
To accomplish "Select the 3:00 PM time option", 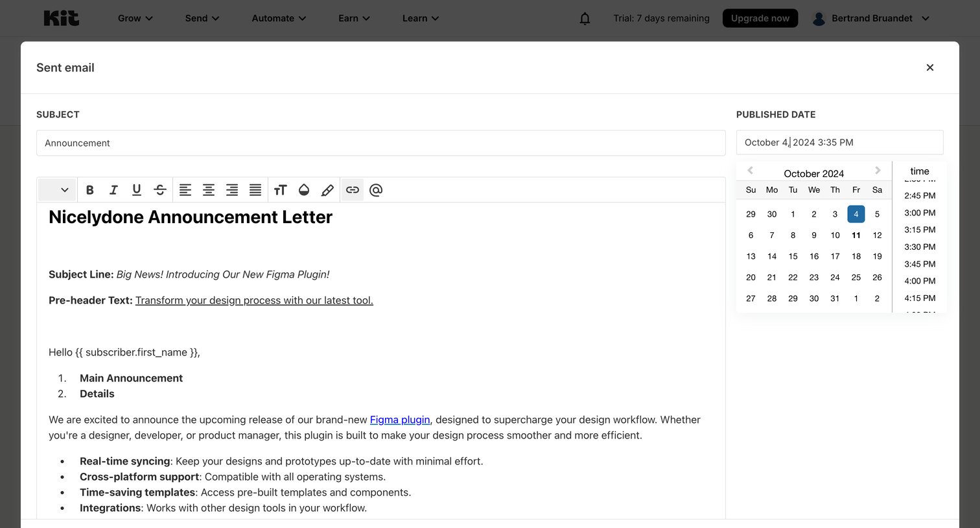I will (x=920, y=213).
